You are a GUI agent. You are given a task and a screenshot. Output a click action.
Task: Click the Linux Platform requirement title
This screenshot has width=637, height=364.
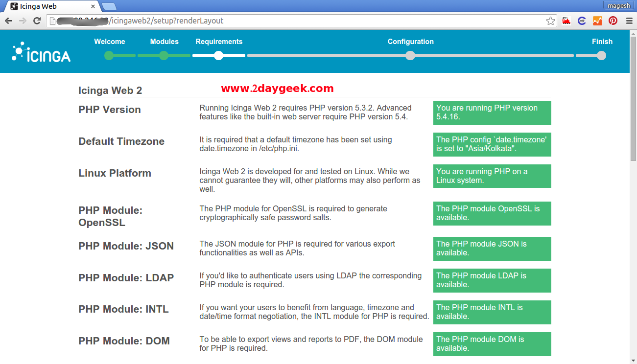click(115, 173)
